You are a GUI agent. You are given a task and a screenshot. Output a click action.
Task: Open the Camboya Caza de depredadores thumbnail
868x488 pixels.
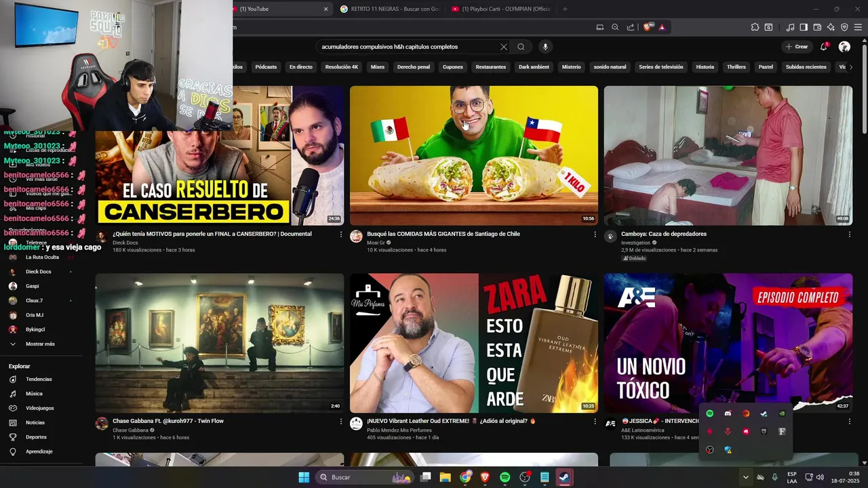(x=728, y=155)
